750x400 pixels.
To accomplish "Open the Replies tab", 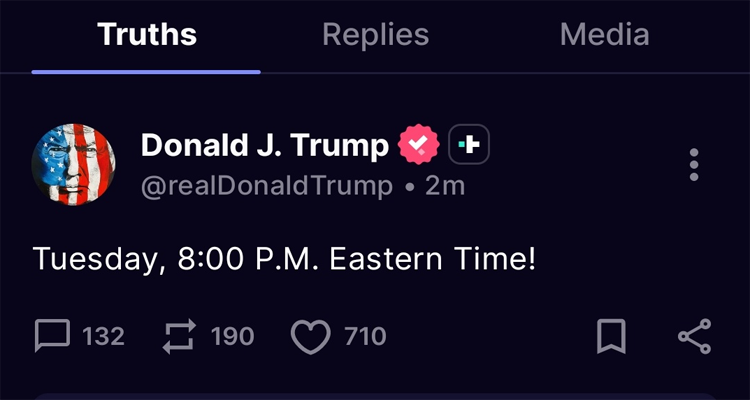I will [x=375, y=35].
